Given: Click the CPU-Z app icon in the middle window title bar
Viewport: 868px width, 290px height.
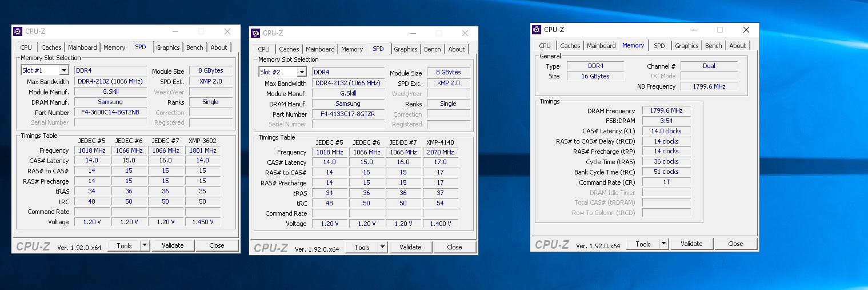Looking at the screenshot, I should pos(256,33).
